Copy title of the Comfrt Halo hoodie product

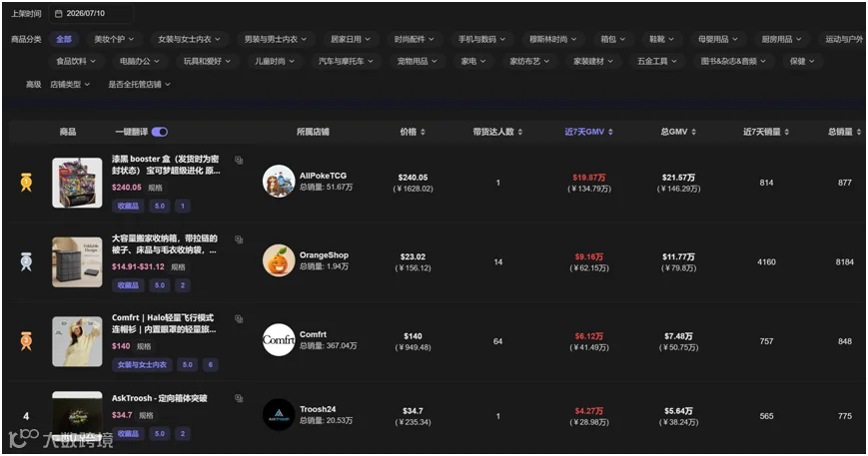tap(239, 319)
